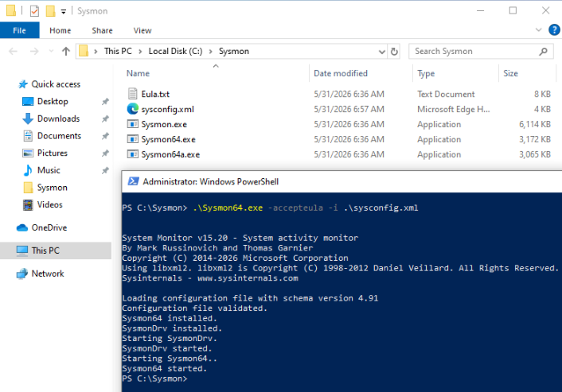Switch to the Share ribbon tab

102,30
